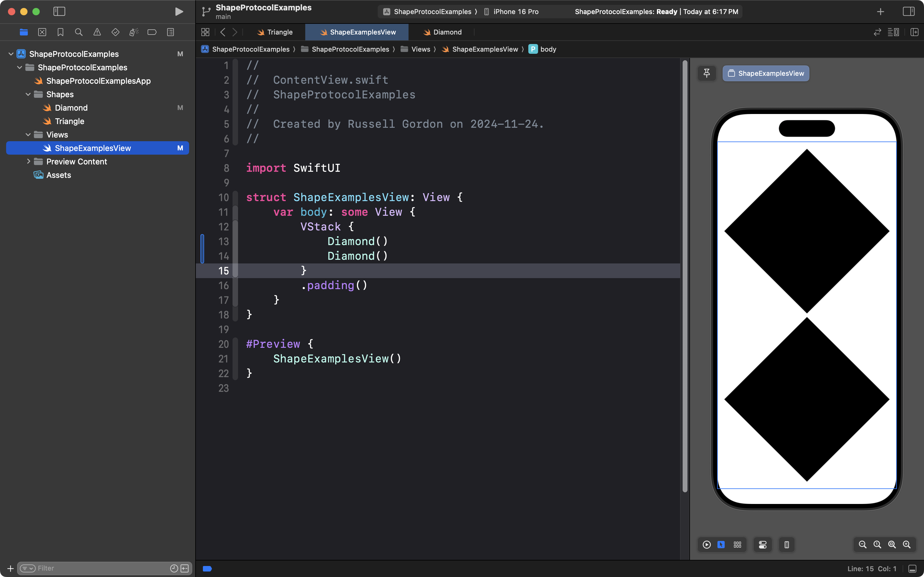
Task: Pin the preview with the pin icon
Action: (x=706, y=73)
